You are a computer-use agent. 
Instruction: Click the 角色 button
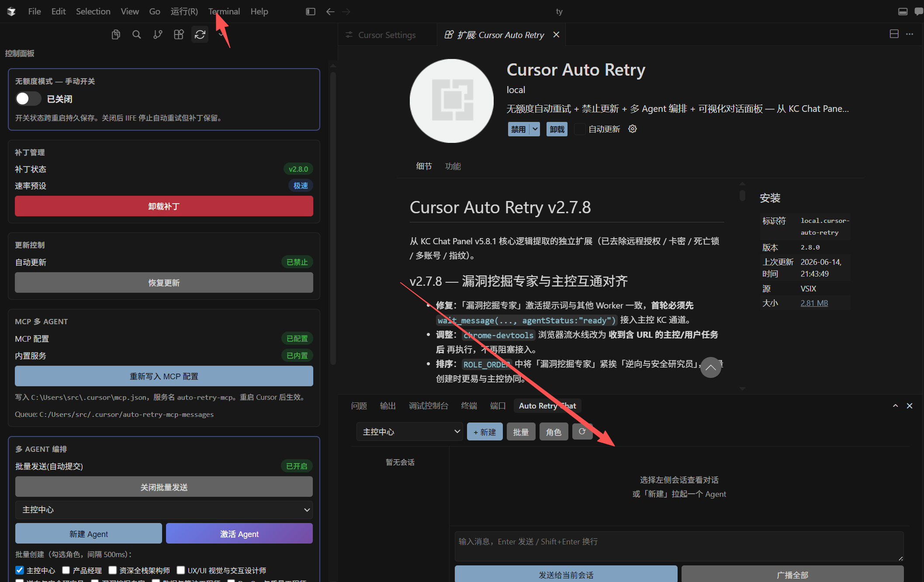coord(554,432)
